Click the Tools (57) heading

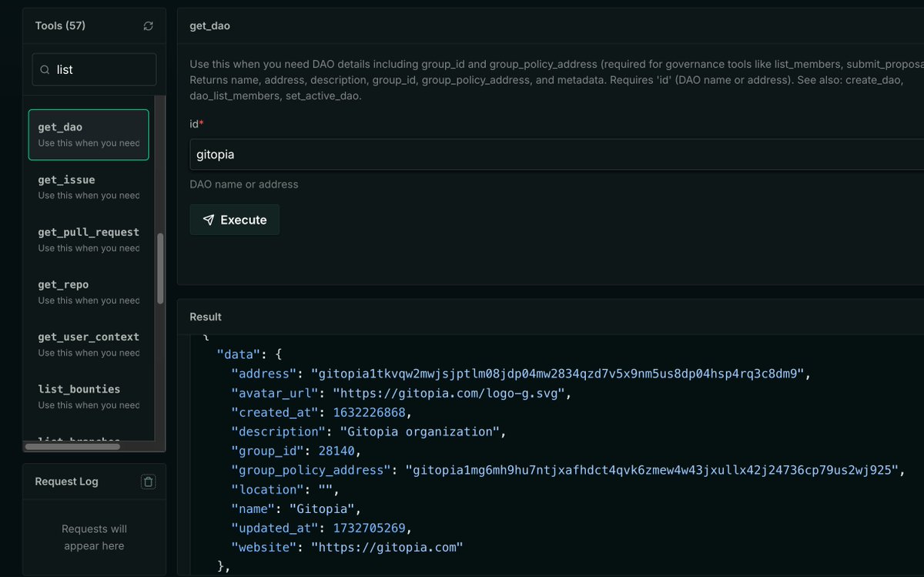[60, 25]
